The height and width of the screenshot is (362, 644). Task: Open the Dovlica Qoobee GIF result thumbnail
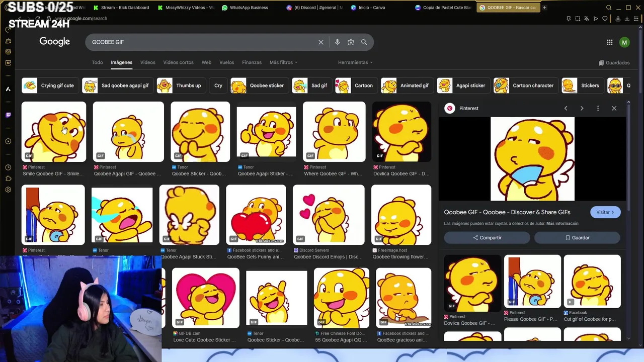(x=401, y=132)
